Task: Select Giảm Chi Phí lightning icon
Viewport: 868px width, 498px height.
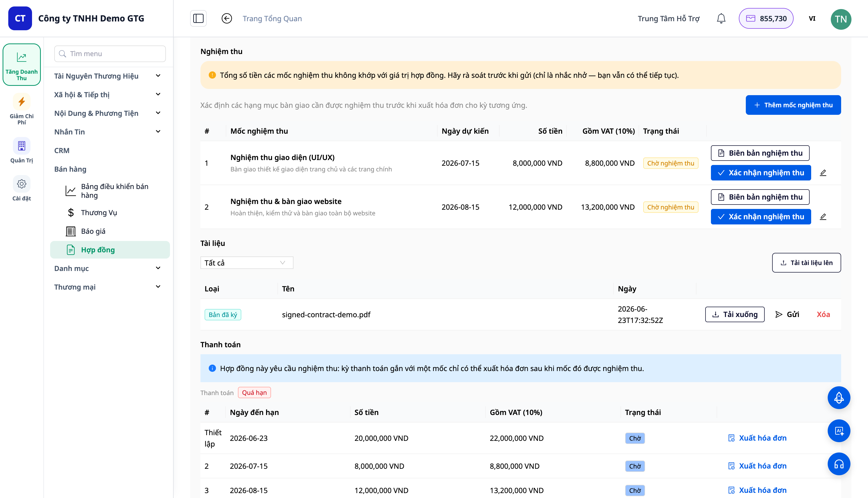Action: (21, 102)
